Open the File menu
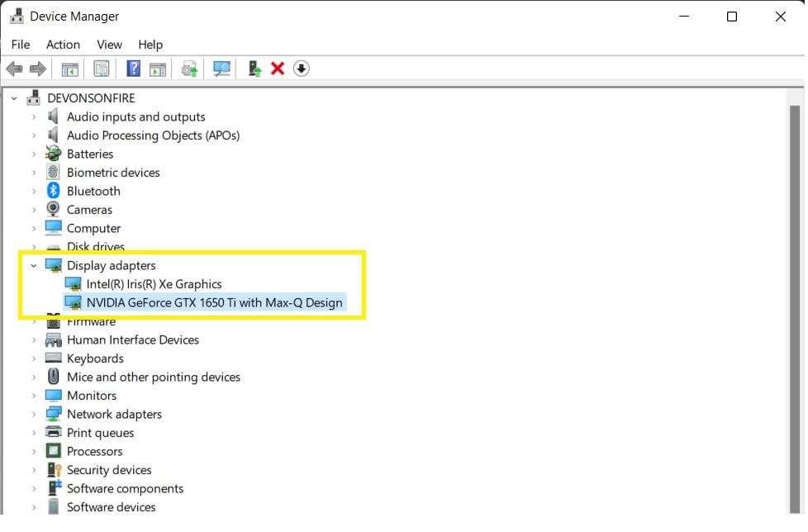This screenshot has height=532, width=808. pos(21,45)
